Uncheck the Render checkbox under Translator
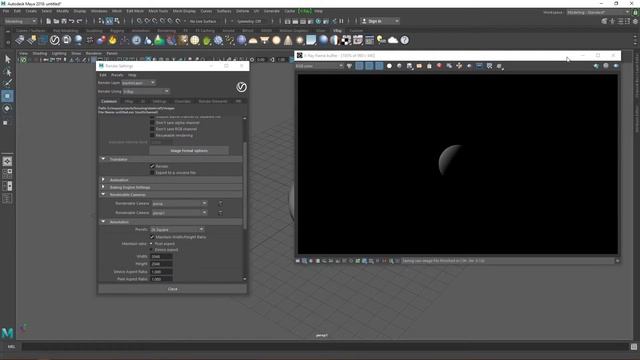Screen dimensions: 640x360 (152, 166)
